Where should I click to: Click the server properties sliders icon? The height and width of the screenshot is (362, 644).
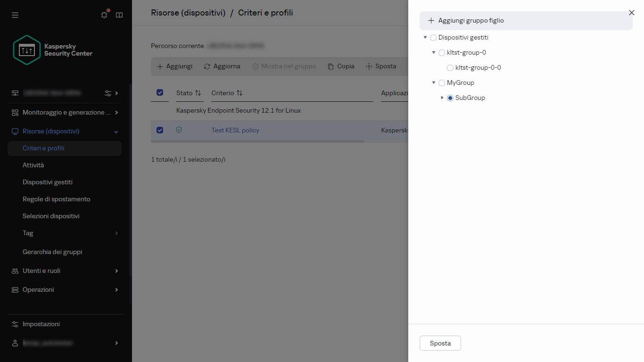pos(107,93)
